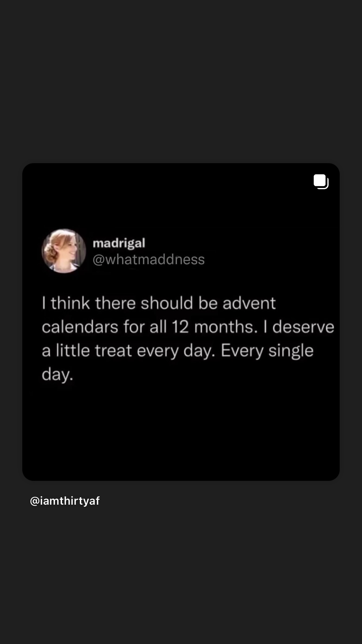The image size is (362, 644).
Task: Tap the word "should" in the tweet
Action: pyautogui.click(x=167, y=303)
